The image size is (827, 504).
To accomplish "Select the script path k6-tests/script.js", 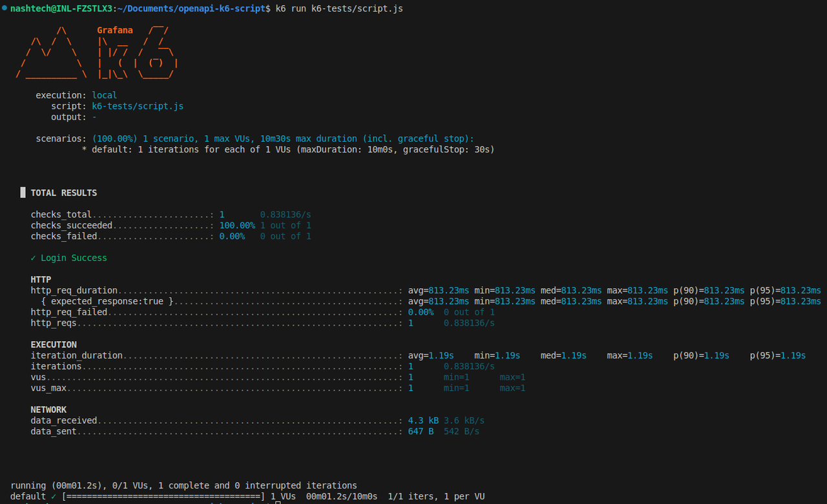I will tap(138, 105).
